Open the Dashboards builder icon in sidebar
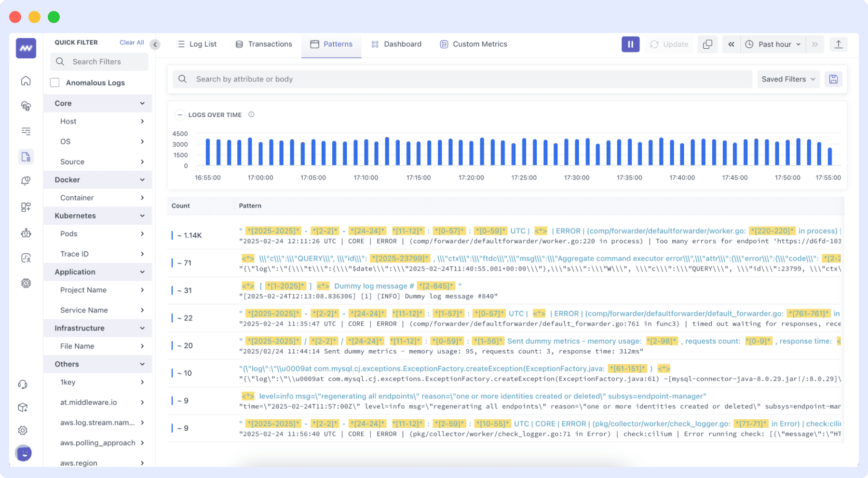 pos(26,207)
